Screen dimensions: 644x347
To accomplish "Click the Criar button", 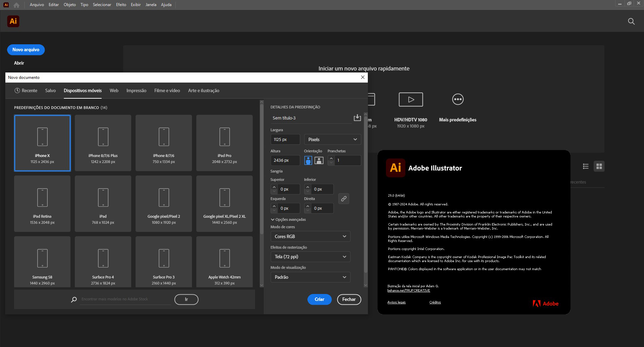I will [319, 299].
